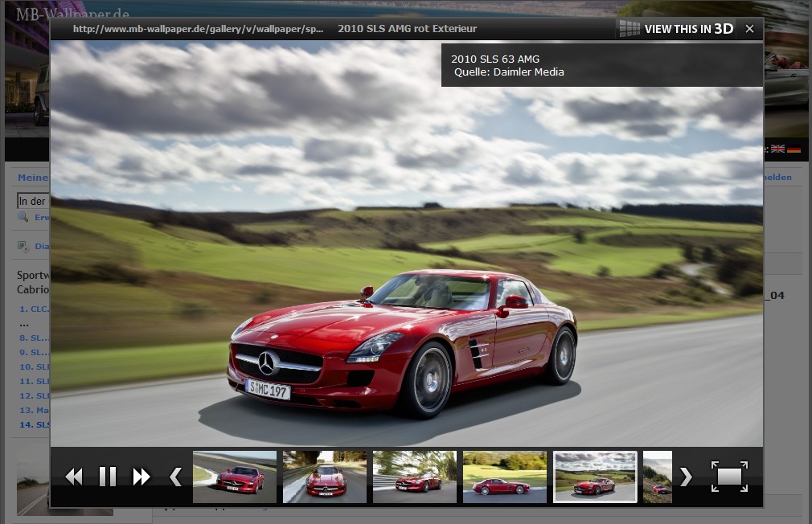Image resolution: width=812 pixels, height=524 pixels.
Task: Select the highlighted current SLS thumbnail
Action: [x=595, y=477]
